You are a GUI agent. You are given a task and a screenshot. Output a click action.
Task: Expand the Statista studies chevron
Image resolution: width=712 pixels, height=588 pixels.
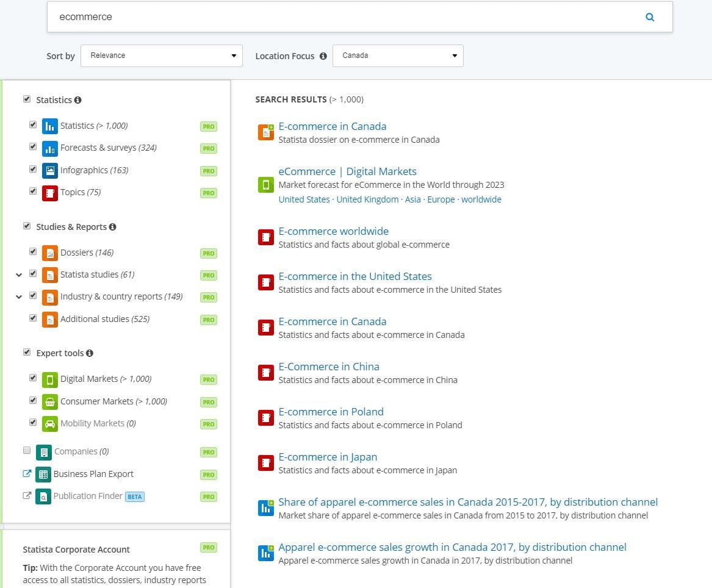click(x=19, y=274)
